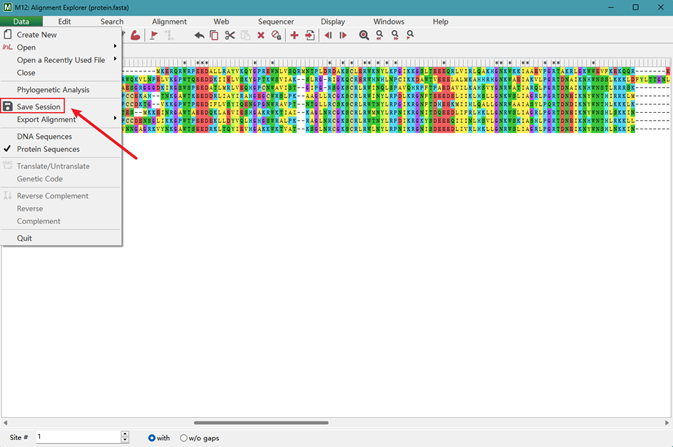Click the Undo arrow icon
The width and height of the screenshot is (673, 447).
click(x=199, y=35)
